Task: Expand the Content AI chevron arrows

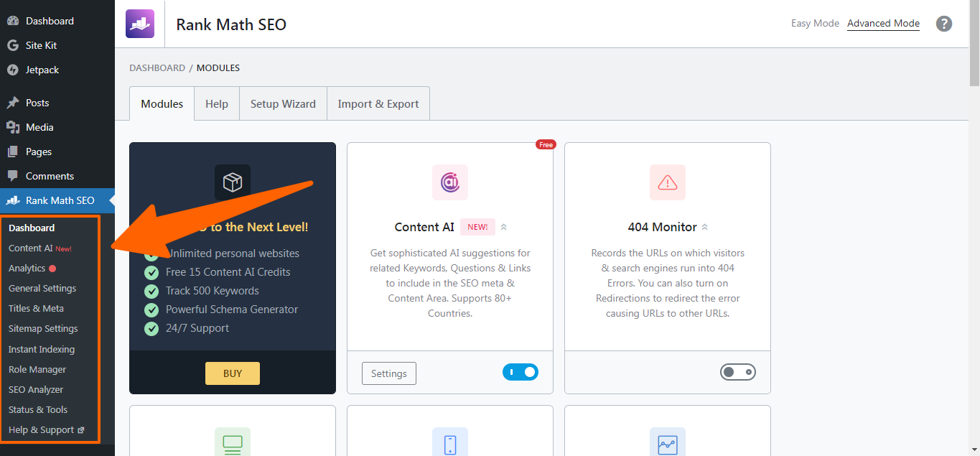Action: coord(503,227)
